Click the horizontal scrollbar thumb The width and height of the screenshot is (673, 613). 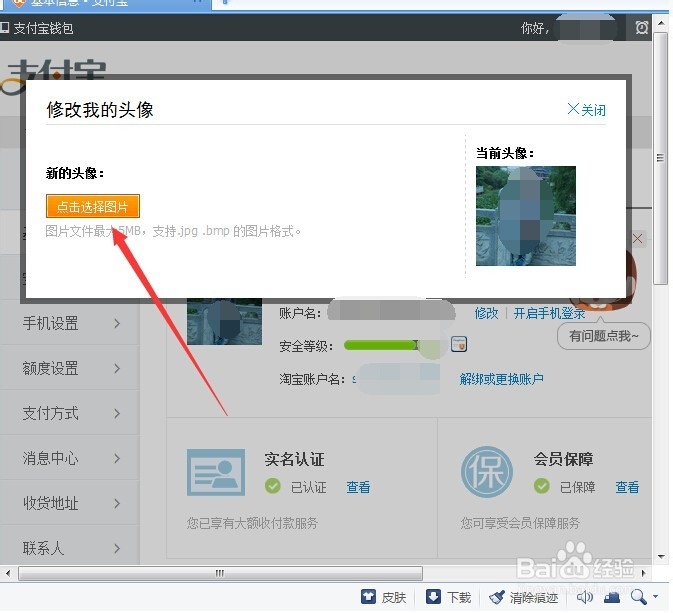coord(220,573)
